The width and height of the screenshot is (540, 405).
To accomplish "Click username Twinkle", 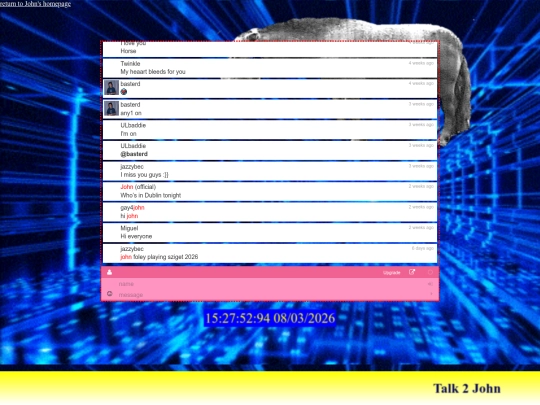I will (x=130, y=63).
